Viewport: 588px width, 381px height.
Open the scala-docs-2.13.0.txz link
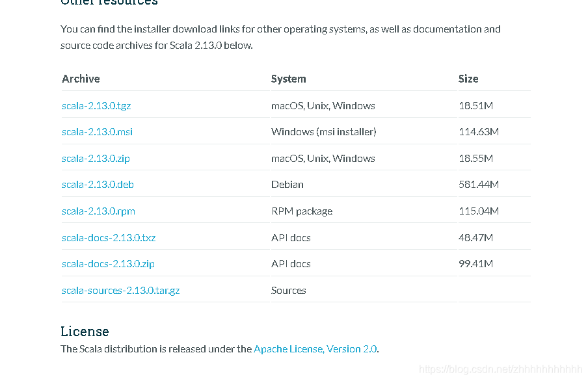pos(109,238)
